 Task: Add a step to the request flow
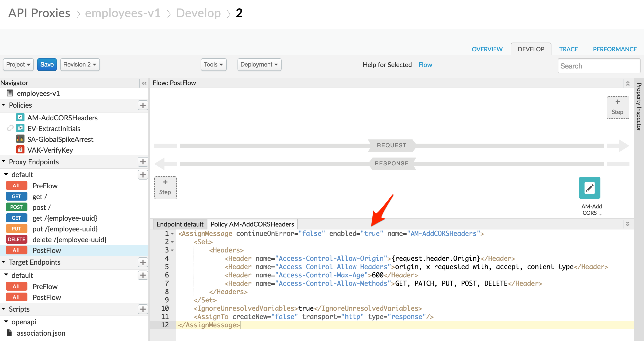pos(618,107)
